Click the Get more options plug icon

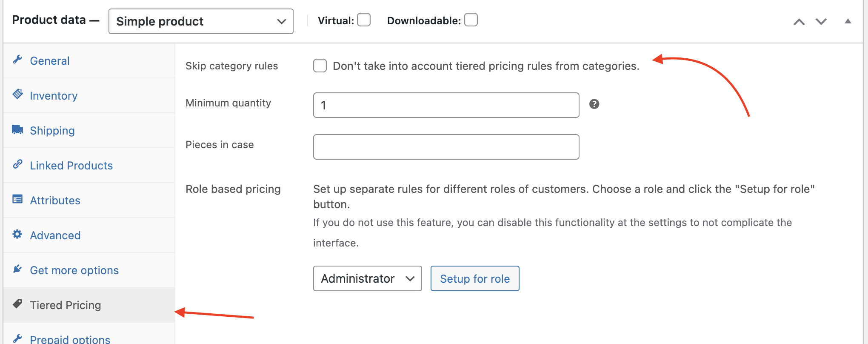tap(17, 269)
